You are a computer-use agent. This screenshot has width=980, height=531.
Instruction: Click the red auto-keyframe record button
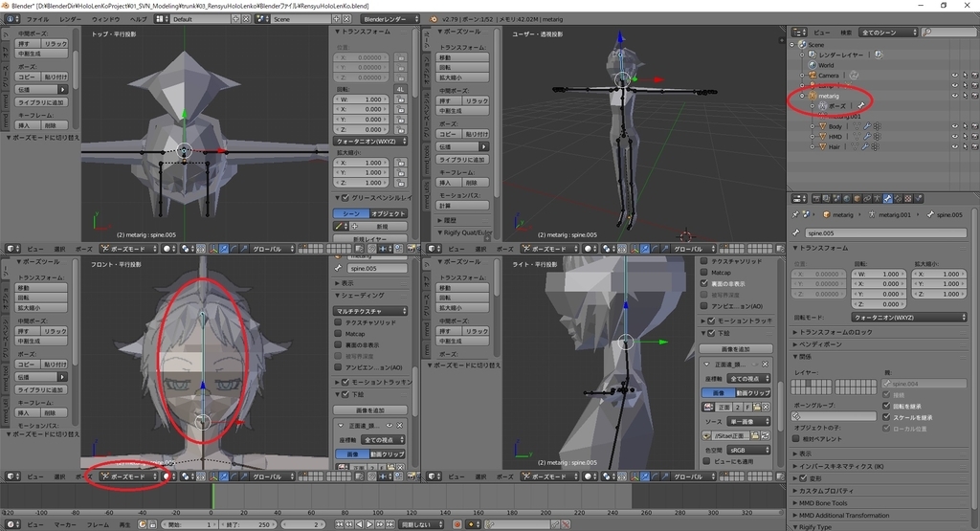pyautogui.click(x=457, y=524)
